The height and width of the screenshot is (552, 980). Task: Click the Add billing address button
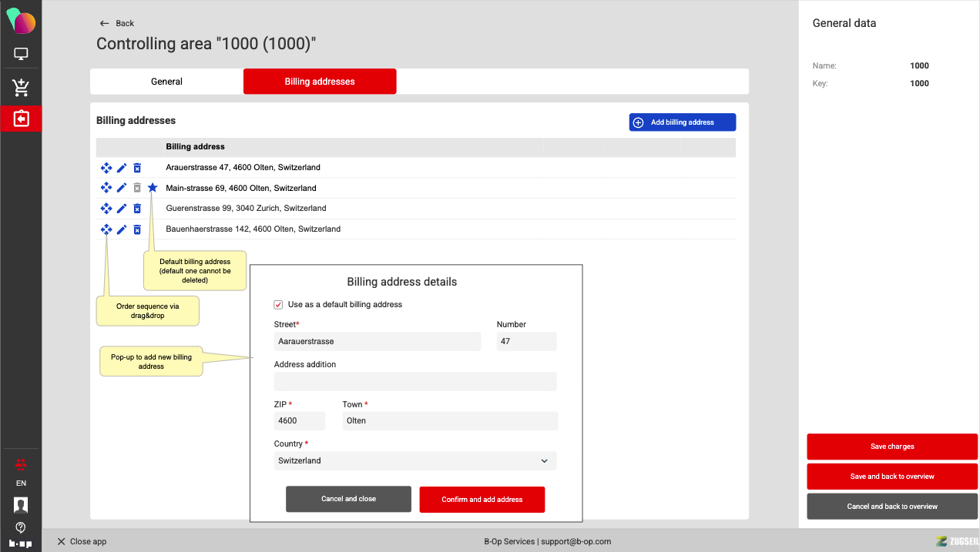pos(682,122)
